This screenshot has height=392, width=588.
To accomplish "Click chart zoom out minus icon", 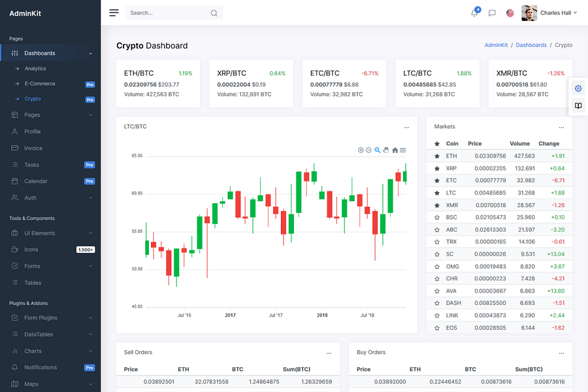I will (x=368, y=150).
